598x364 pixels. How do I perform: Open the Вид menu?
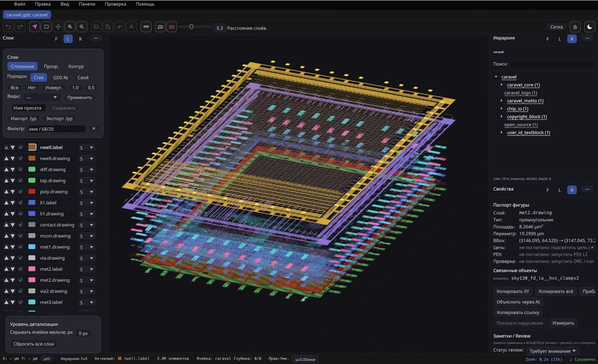tap(65, 4)
